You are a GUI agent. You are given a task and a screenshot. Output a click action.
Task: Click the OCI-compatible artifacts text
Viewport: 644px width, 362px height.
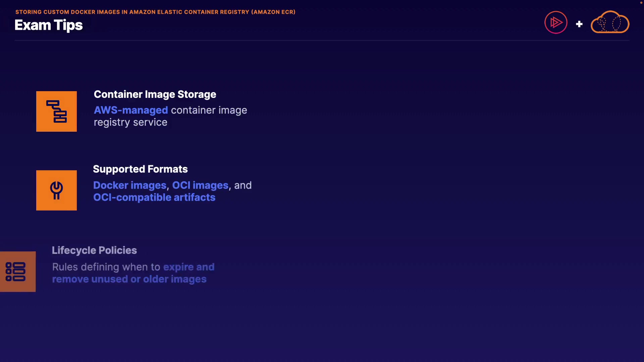(154, 197)
